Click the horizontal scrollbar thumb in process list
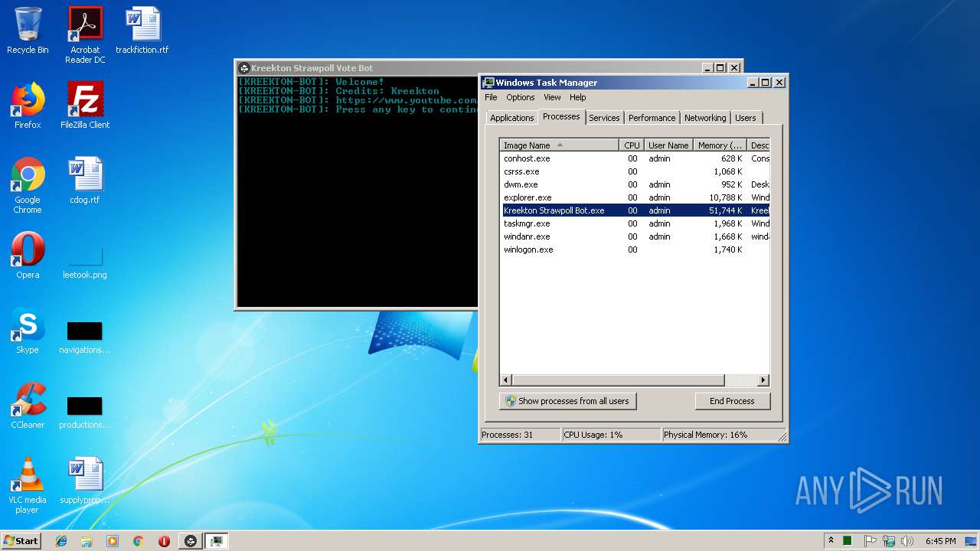Screen dimensions: 980x551 pos(618,380)
